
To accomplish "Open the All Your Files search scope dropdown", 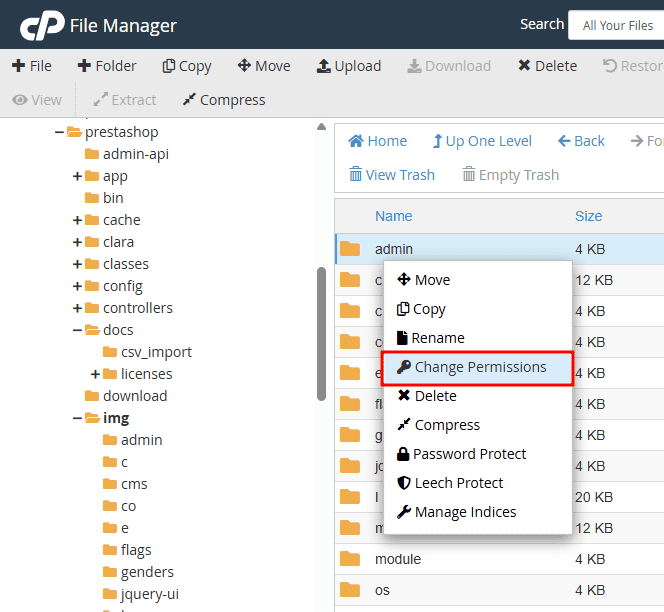I will [617, 25].
